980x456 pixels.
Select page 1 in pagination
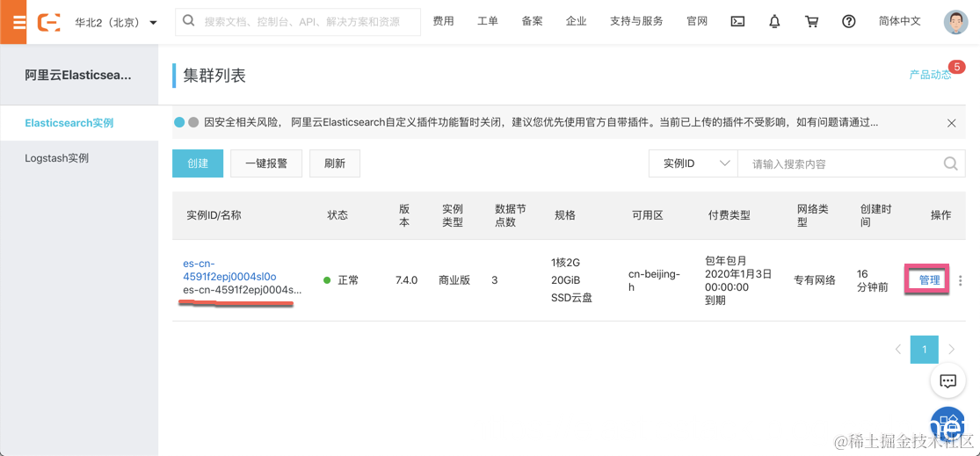point(925,349)
